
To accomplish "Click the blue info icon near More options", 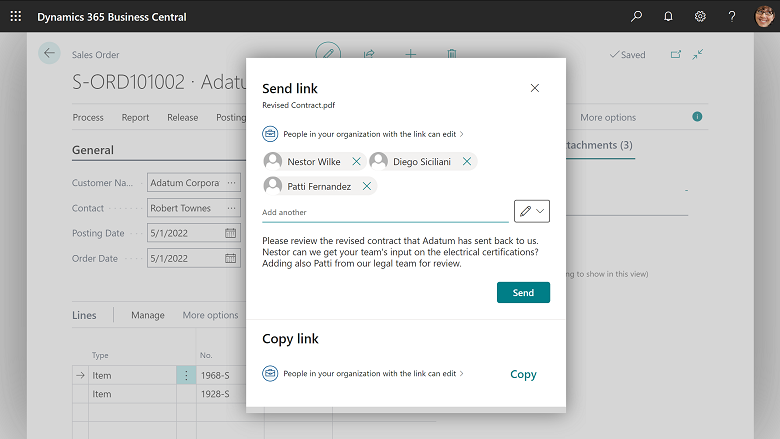I will point(697,116).
